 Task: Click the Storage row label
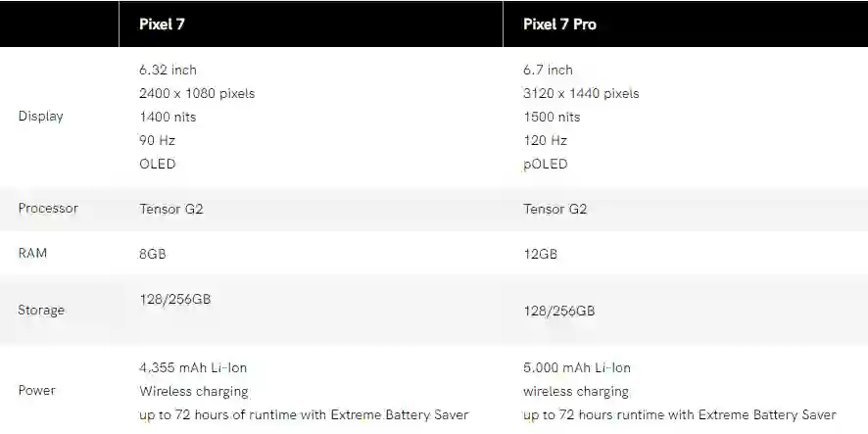pyautogui.click(x=41, y=311)
